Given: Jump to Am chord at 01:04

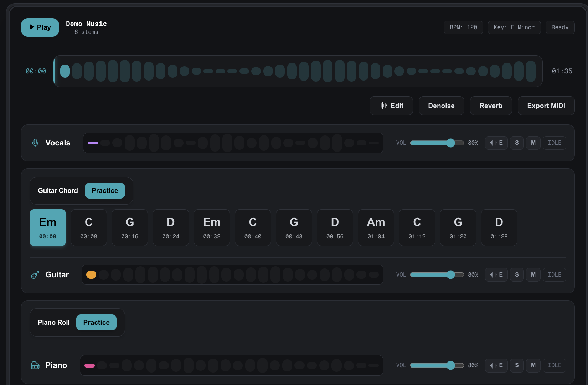Looking at the screenshot, I should (376, 228).
